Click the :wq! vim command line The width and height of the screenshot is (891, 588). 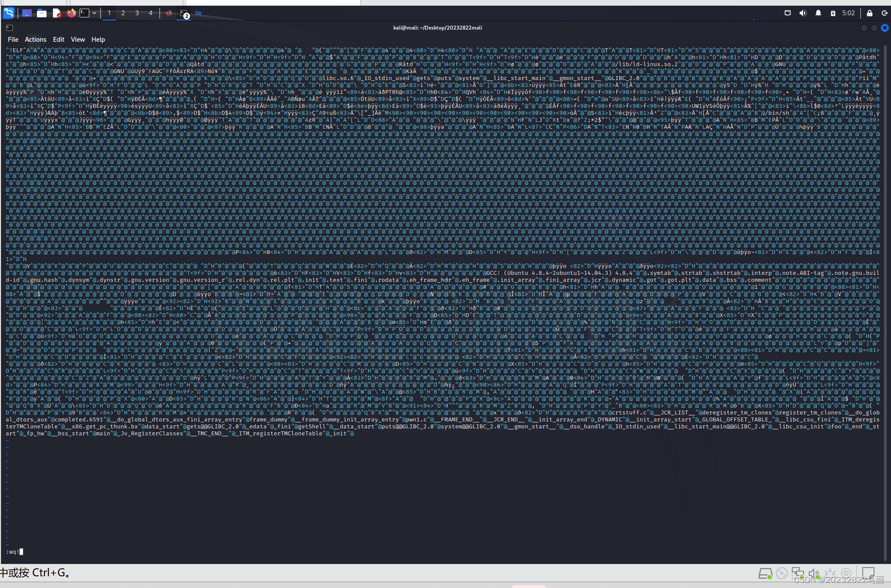click(x=14, y=552)
